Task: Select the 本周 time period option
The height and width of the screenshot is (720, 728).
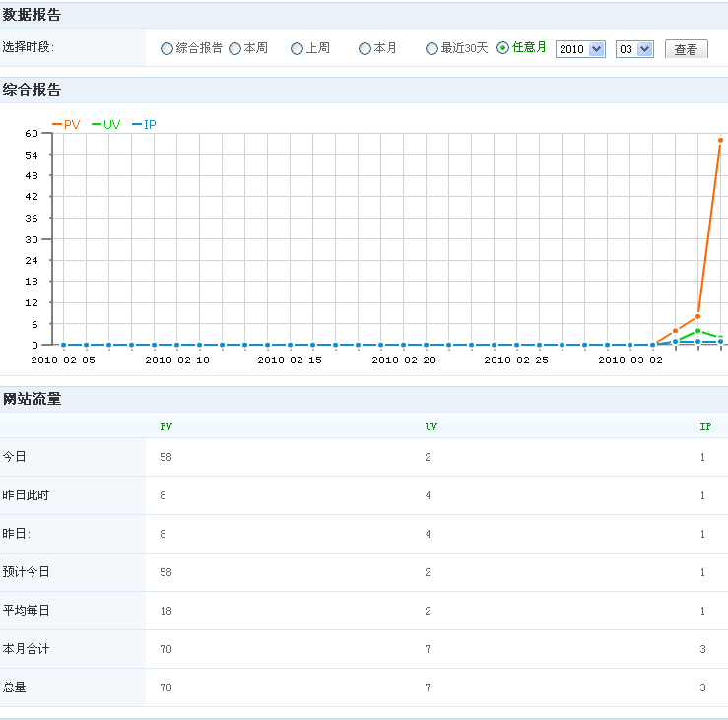Action: 234,48
